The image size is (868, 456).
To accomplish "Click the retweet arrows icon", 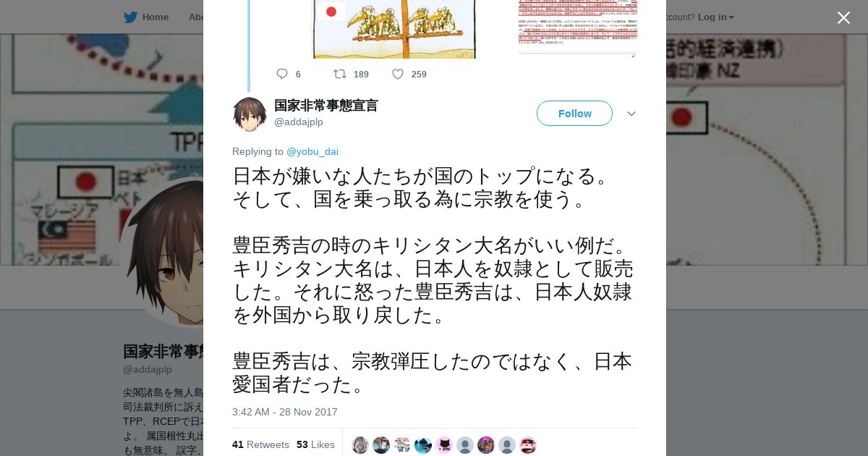I will 339,74.
